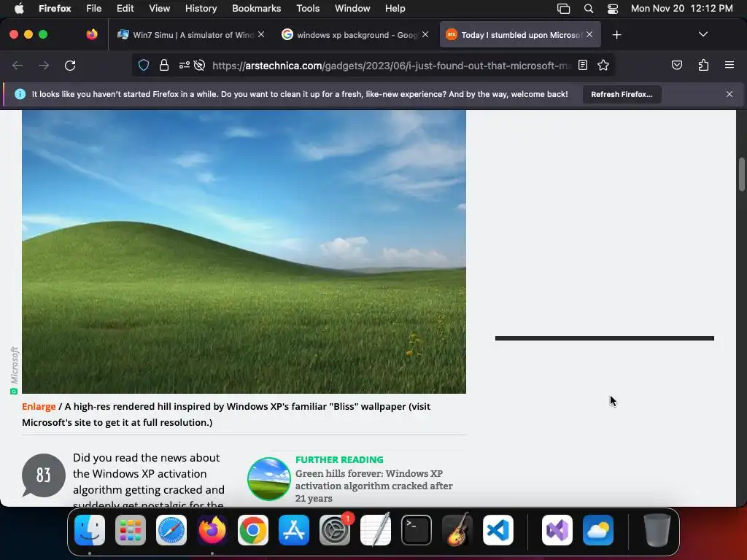Click the Refresh Firefox... button
This screenshot has height=560, width=747.
click(x=622, y=94)
